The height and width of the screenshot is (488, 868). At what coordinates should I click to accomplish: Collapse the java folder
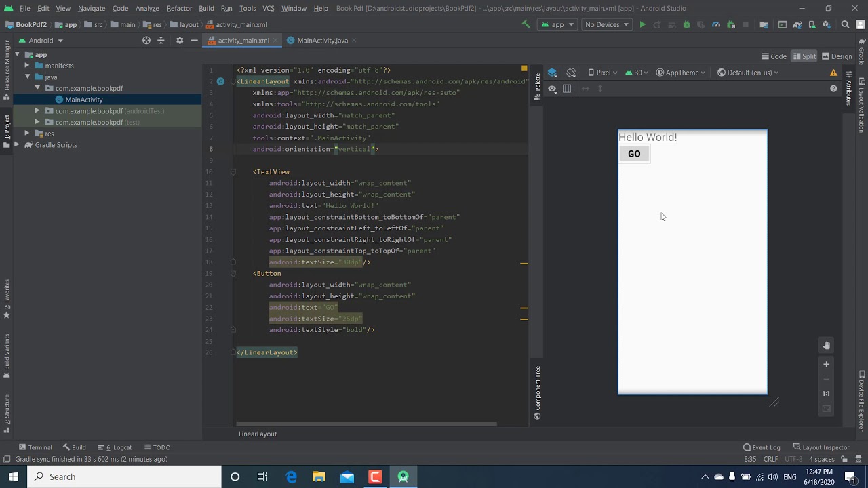(x=27, y=77)
